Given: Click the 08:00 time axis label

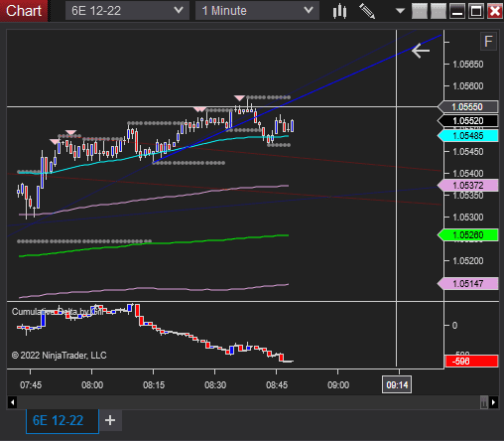Looking at the screenshot, I should (x=92, y=385).
